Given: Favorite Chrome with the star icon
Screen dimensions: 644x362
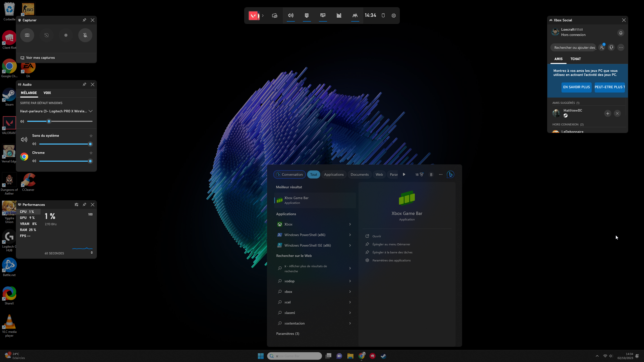Looking at the screenshot, I should [x=91, y=153].
